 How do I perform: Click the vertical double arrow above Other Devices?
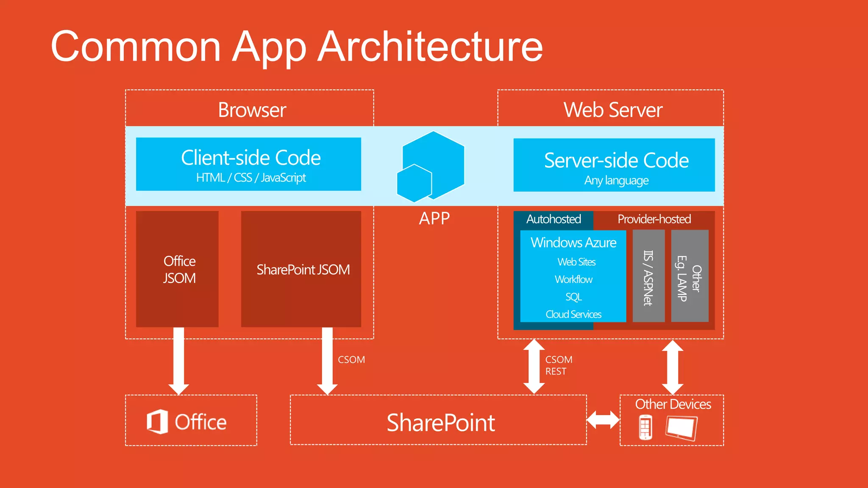(x=673, y=367)
